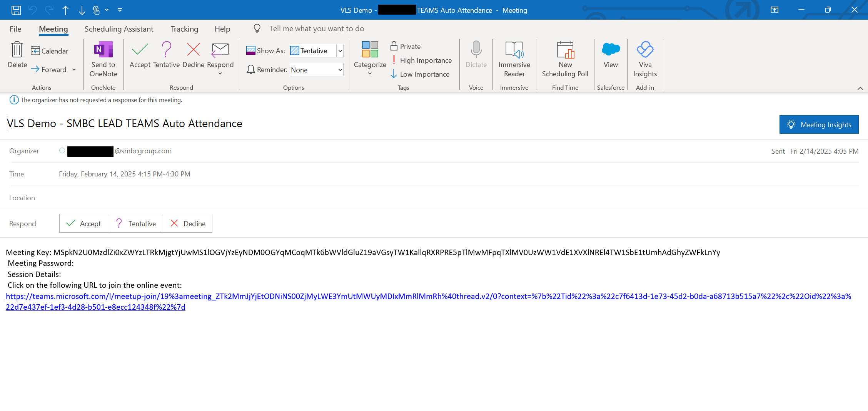This screenshot has height=411, width=868.
Task: Click the meeting subject title field
Action: [x=125, y=123]
